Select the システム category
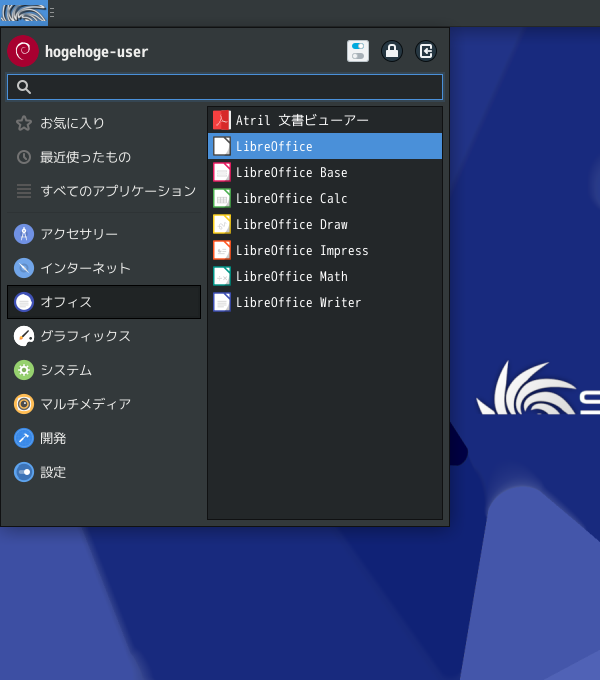Image resolution: width=600 pixels, height=680 pixels. click(104, 370)
